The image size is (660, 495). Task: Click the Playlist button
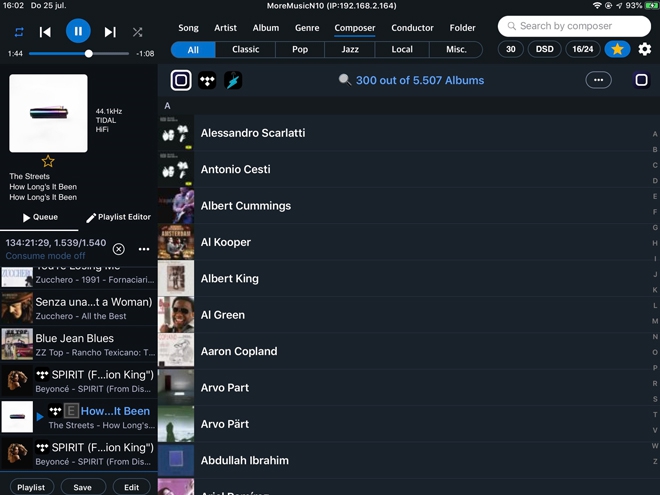click(32, 487)
